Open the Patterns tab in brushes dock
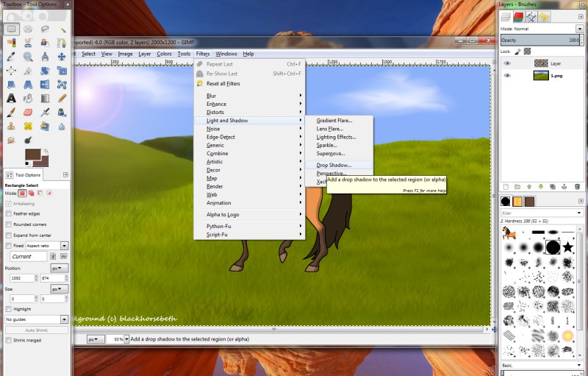 pos(517,202)
